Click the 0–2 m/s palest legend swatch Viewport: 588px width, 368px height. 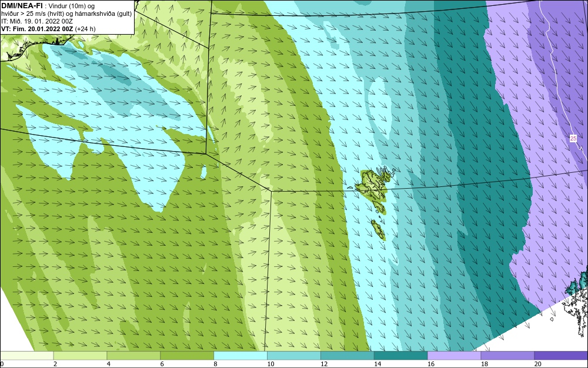[27, 356]
